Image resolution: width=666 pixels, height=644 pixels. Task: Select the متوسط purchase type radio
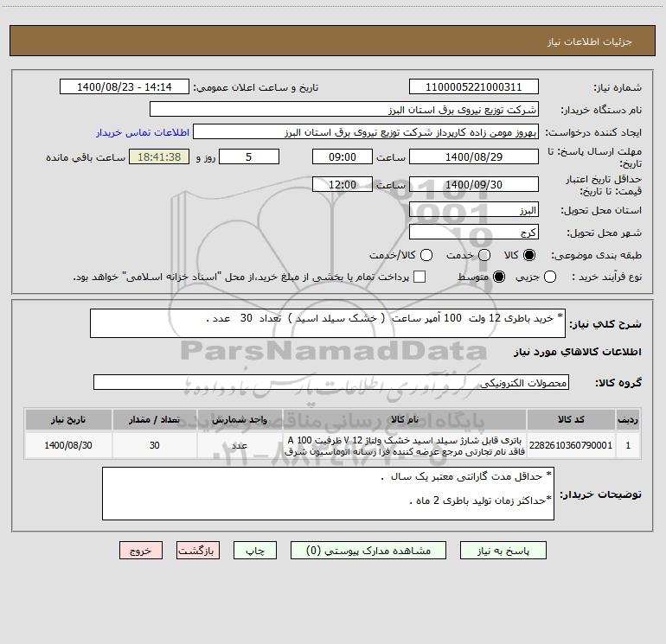click(499, 277)
